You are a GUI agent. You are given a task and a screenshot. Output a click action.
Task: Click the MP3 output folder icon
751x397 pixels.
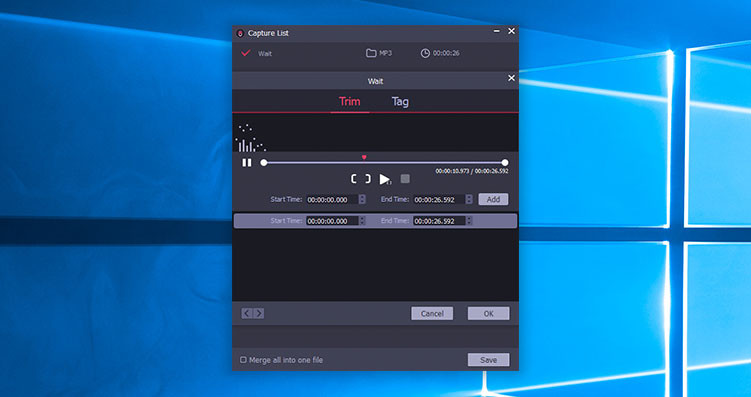[371, 53]
